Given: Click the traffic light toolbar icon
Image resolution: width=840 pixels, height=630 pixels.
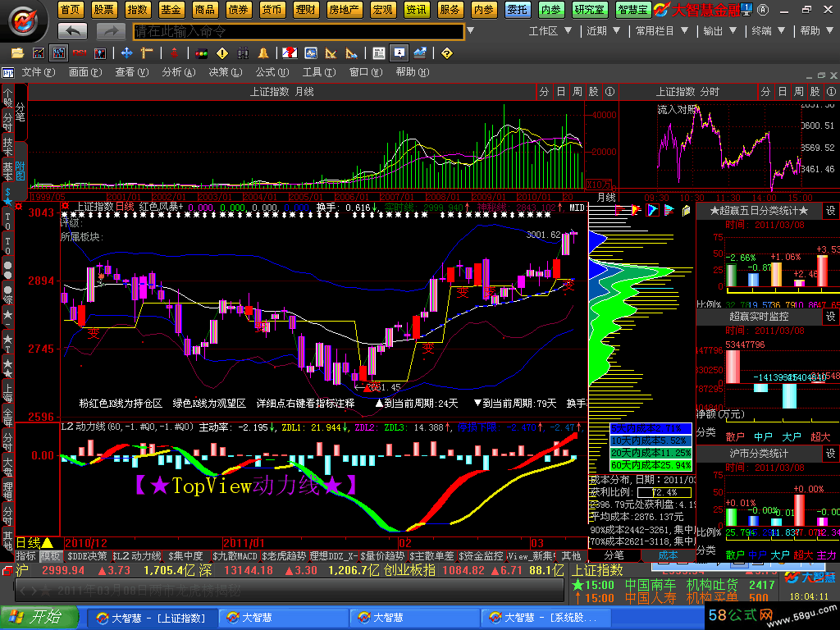Looking at the screenshot, I should click(x=202, y=53).
